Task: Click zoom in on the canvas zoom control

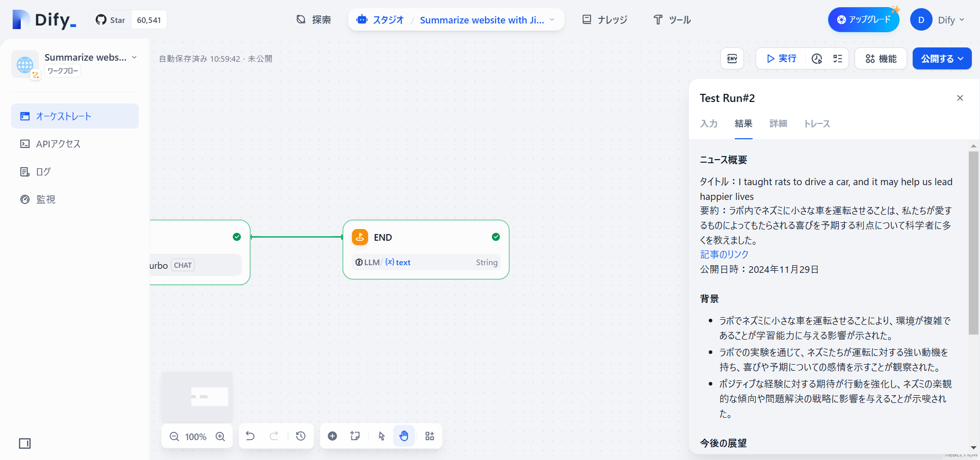Action: 220,437
